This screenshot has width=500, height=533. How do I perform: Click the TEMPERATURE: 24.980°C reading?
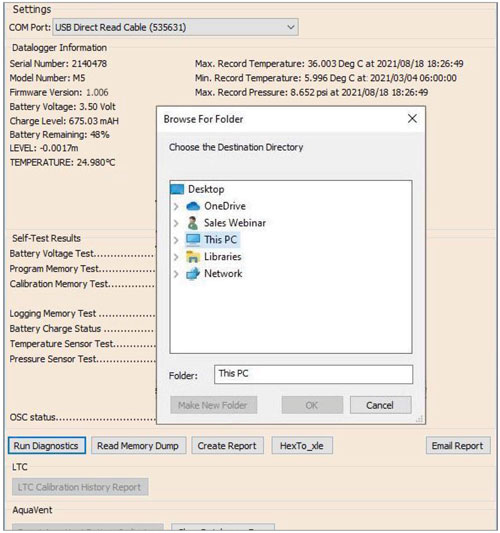pos(62,162)
